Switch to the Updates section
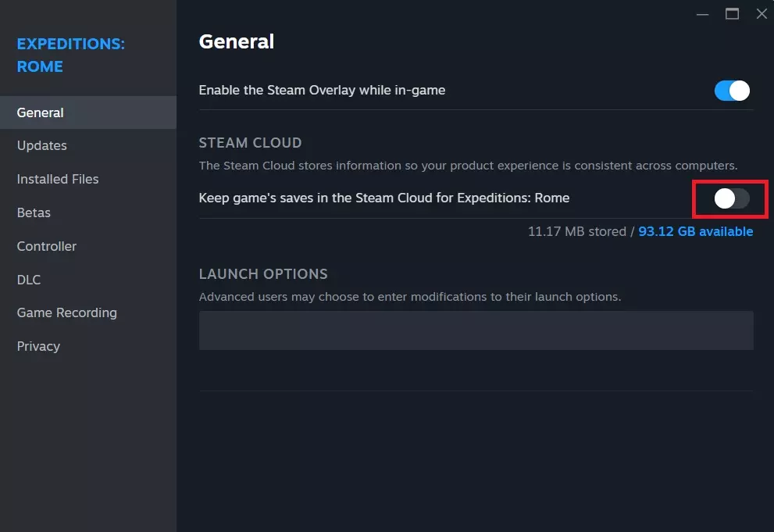The height and width of the screenshot is (532, 774). click(42, 145)
